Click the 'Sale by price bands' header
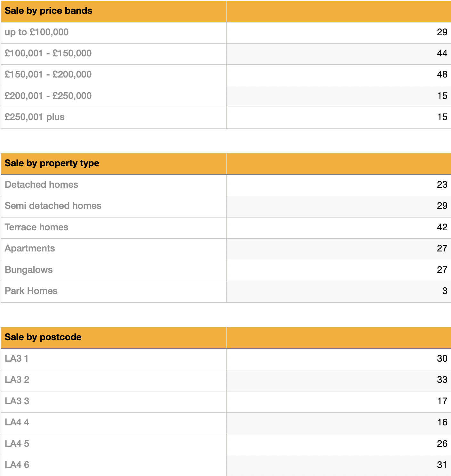This screenshot has height=476, width=451. point(48,11)
